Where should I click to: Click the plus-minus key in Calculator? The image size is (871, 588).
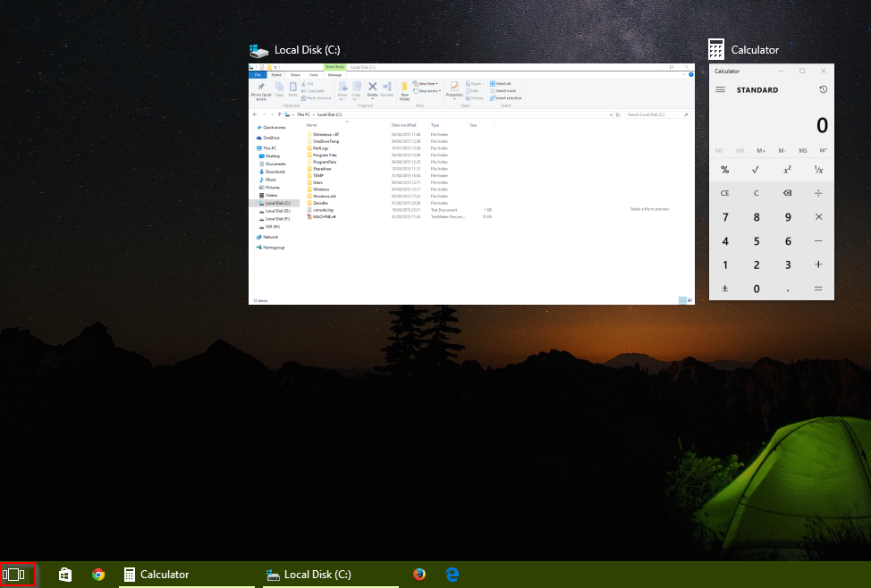[x=725, y=289]
